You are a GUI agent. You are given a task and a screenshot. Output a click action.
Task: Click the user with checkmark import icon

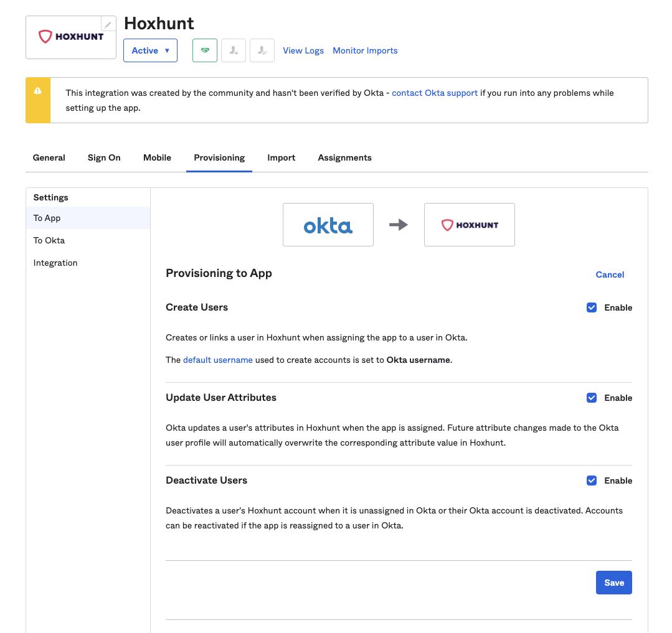coord(262,50)
